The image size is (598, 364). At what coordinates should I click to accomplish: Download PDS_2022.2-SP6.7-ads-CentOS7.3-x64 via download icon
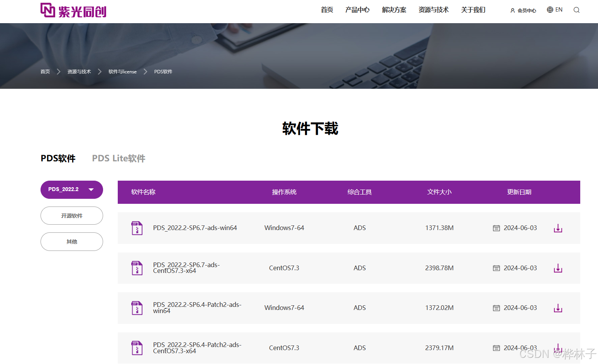click(558, 268)
